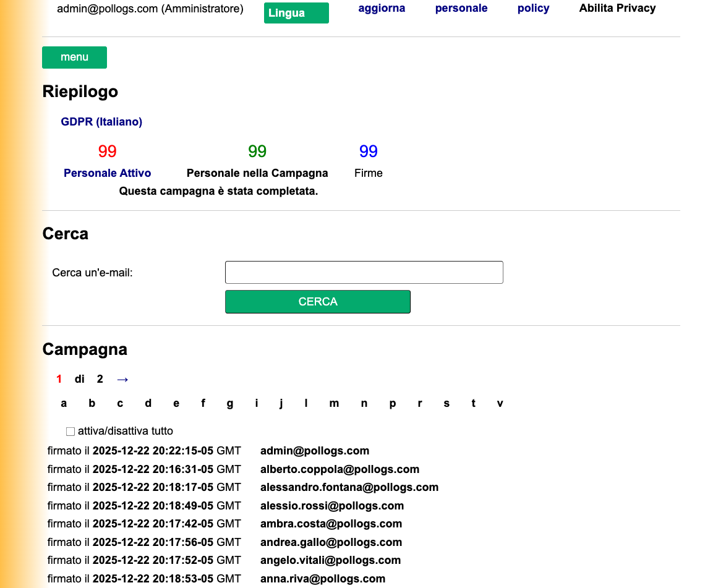This screenshot has height=588, width=705.
Task: Open the policy page
Action: click(x=533, y=8)
